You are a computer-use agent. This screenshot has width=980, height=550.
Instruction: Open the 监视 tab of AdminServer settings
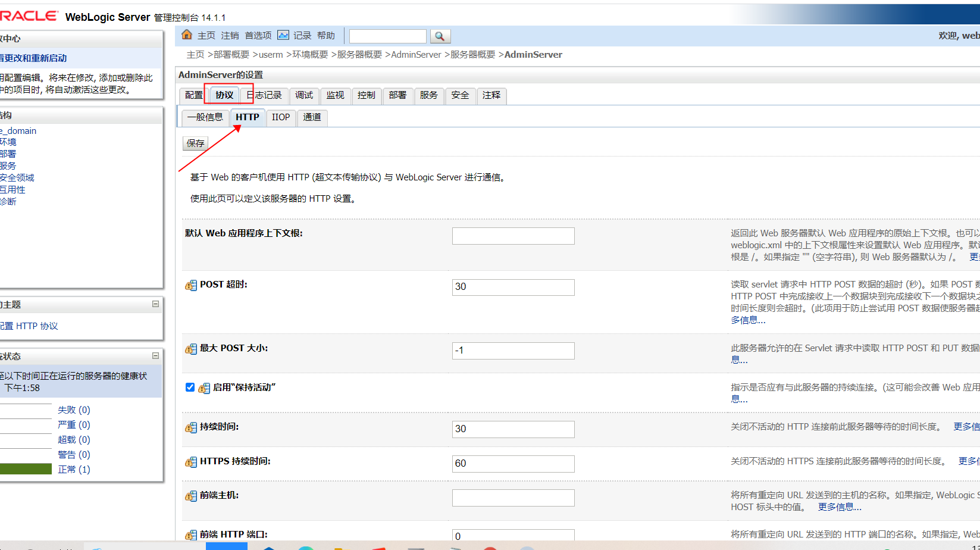pyautogui.click(x=335, y=95)
